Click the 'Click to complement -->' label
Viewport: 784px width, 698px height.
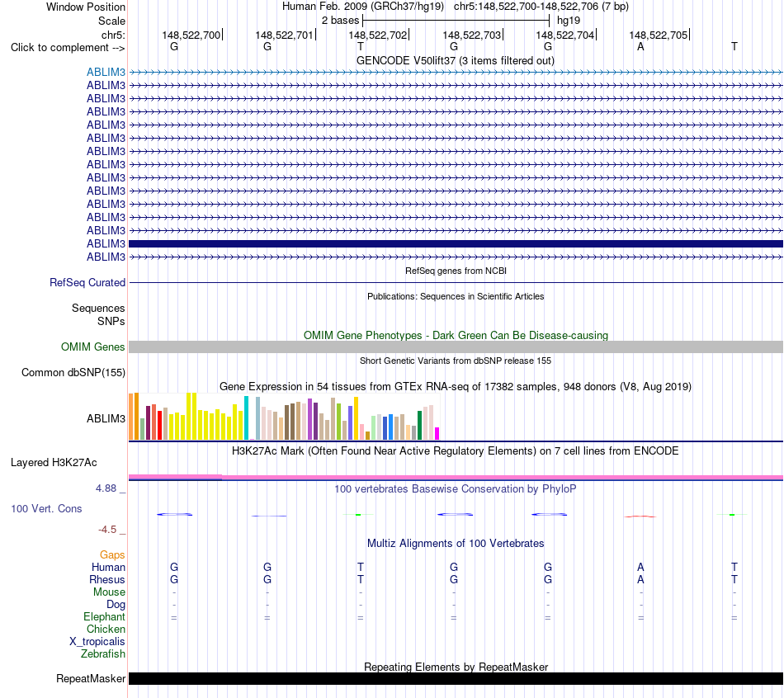click(x=68, y=48)
